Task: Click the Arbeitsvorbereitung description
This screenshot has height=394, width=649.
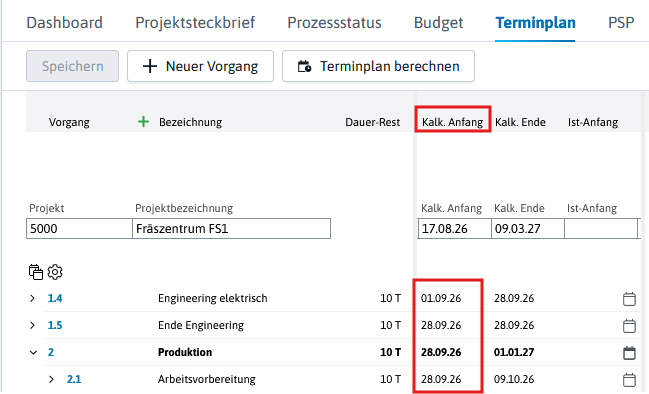Action: pos(207,379)
